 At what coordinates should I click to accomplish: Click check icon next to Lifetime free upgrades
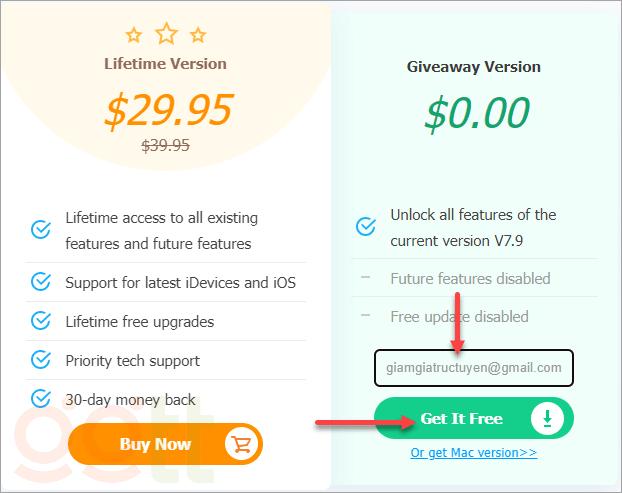41,321
